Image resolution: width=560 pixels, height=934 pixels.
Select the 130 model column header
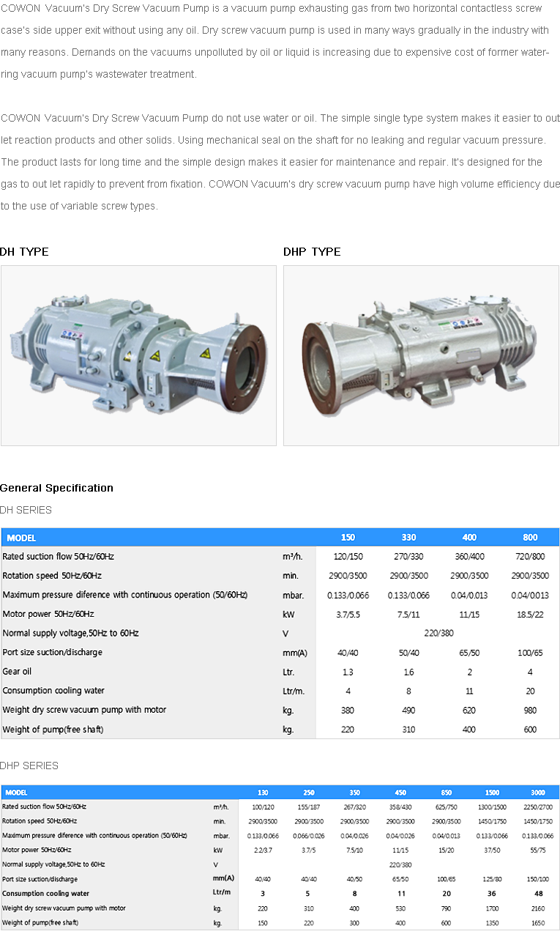263,793
